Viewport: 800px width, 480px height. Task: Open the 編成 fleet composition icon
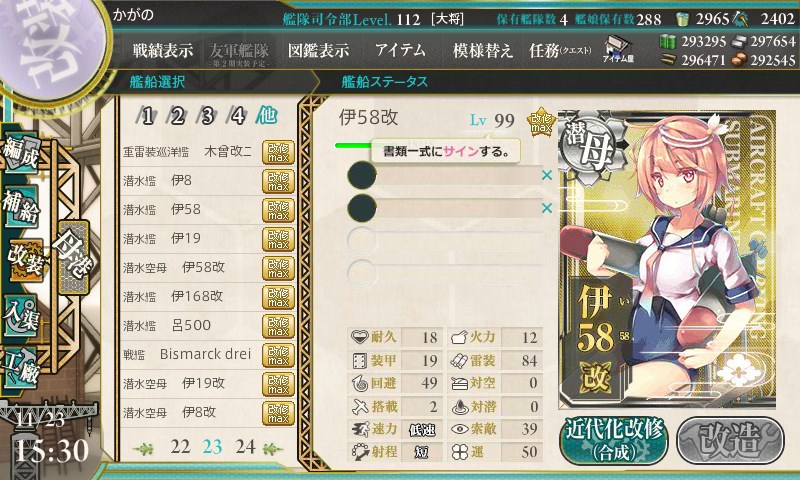[21, 154]
